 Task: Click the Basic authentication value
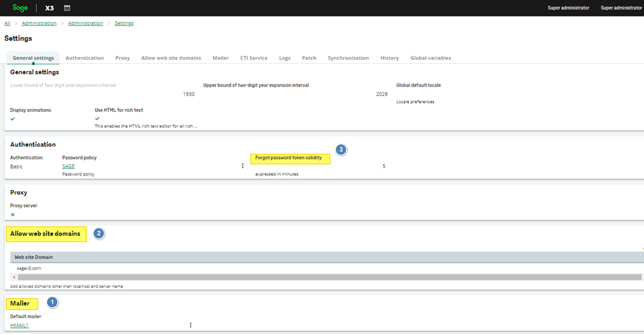point(16,166)
